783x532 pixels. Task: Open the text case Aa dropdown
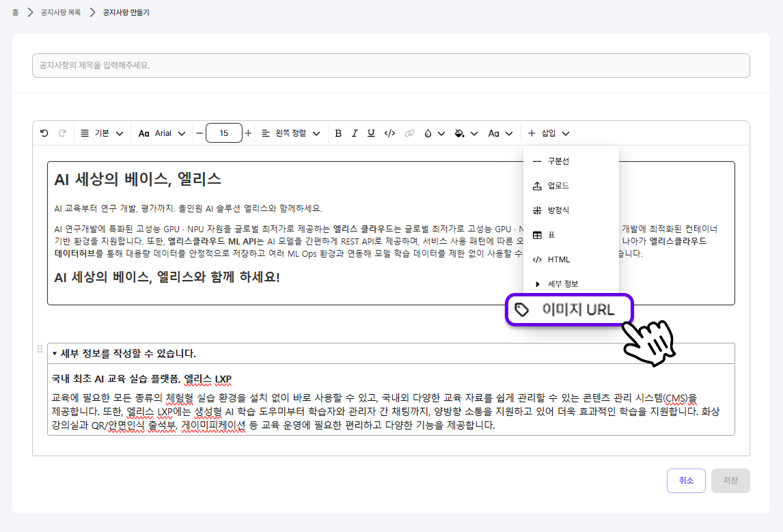tap(500, 133)
